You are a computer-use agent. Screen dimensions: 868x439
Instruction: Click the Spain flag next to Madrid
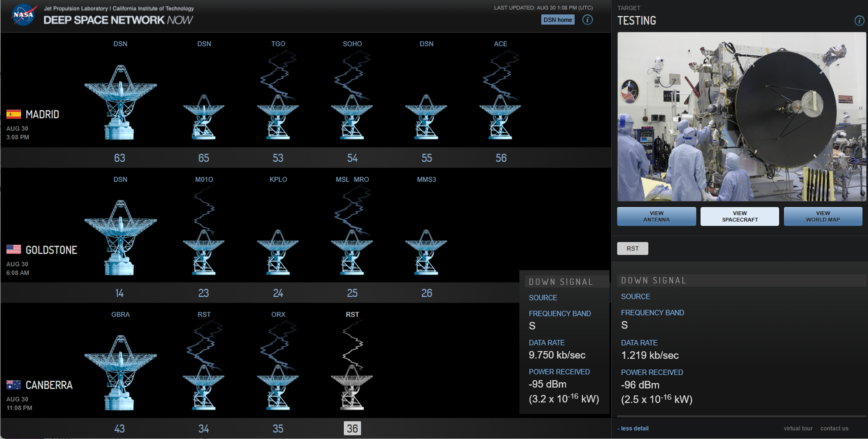13,115
